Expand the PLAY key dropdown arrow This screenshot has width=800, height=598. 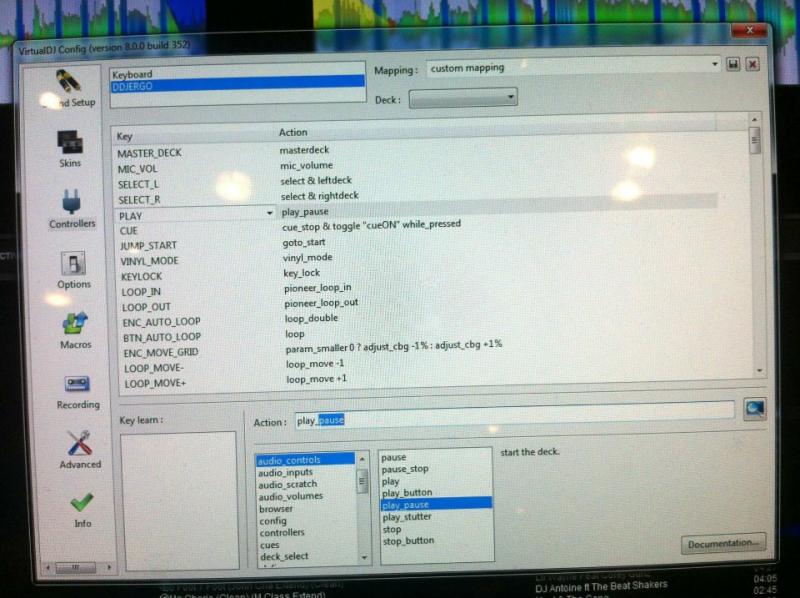point(269,213)
